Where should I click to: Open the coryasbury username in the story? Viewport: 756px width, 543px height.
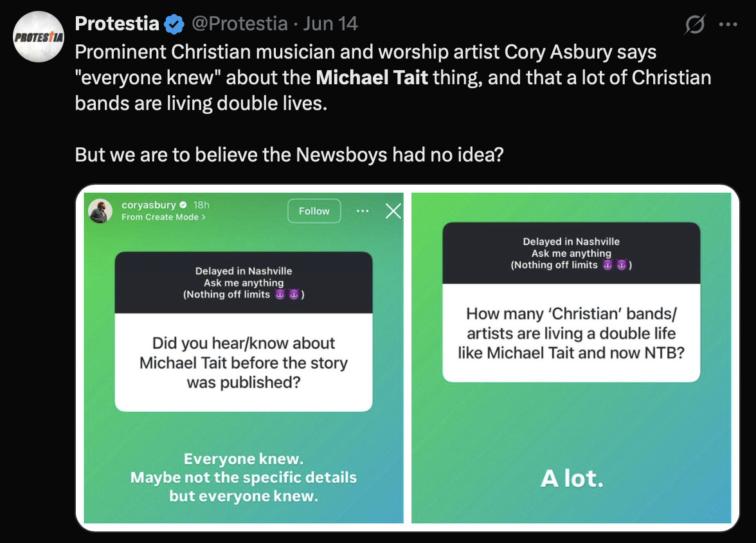coord(148,205)
